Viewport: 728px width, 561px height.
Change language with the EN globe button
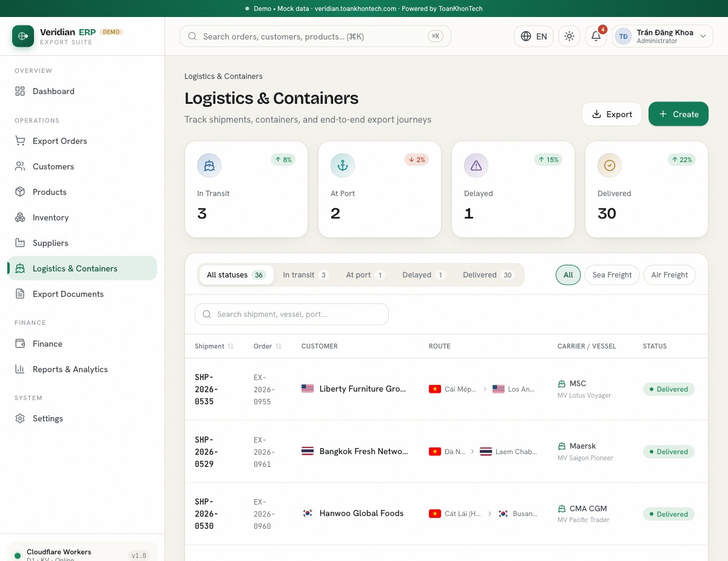point(533,36)
